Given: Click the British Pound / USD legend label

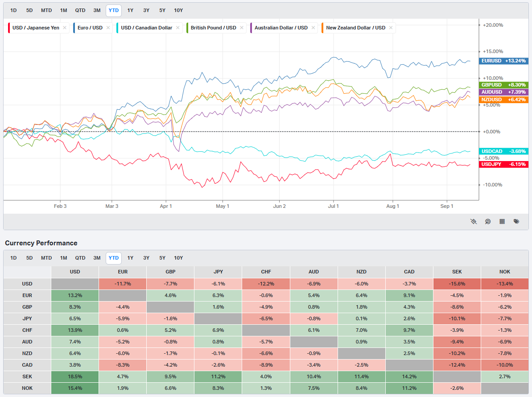Looking at the screenshot, I should (x=214, y=28).
